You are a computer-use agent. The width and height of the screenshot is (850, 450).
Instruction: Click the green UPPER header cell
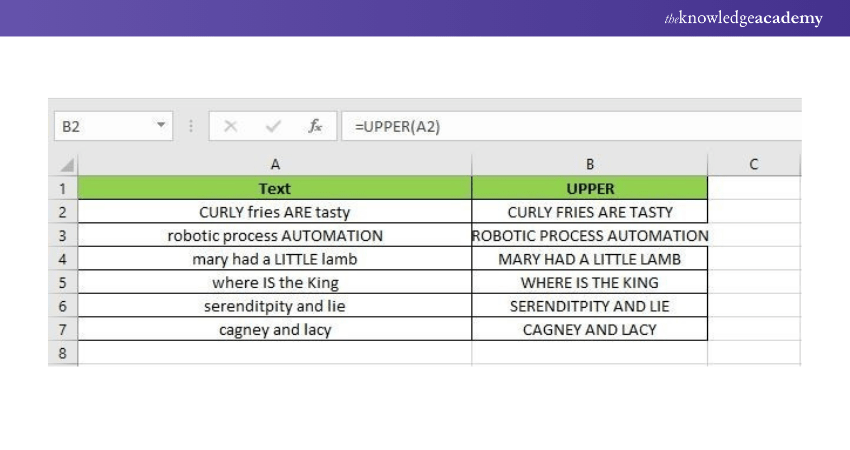(x=590, y=188)
